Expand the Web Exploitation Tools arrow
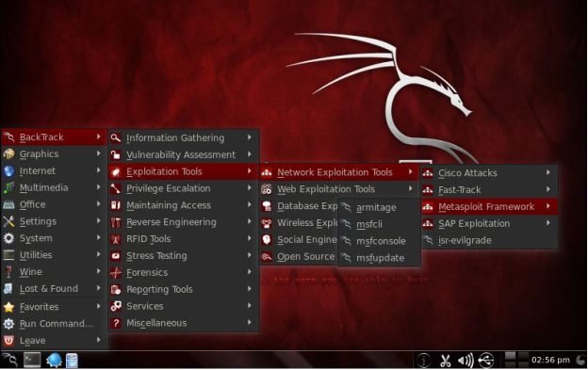 pyautogui.click(x=411, y=188)
